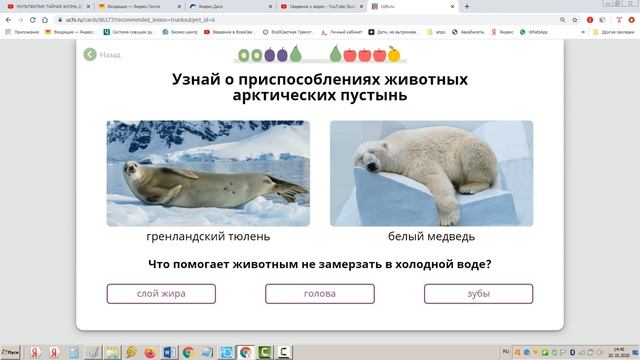
Task: Click the RU language indicator in the tray
Action: [506, 352]
